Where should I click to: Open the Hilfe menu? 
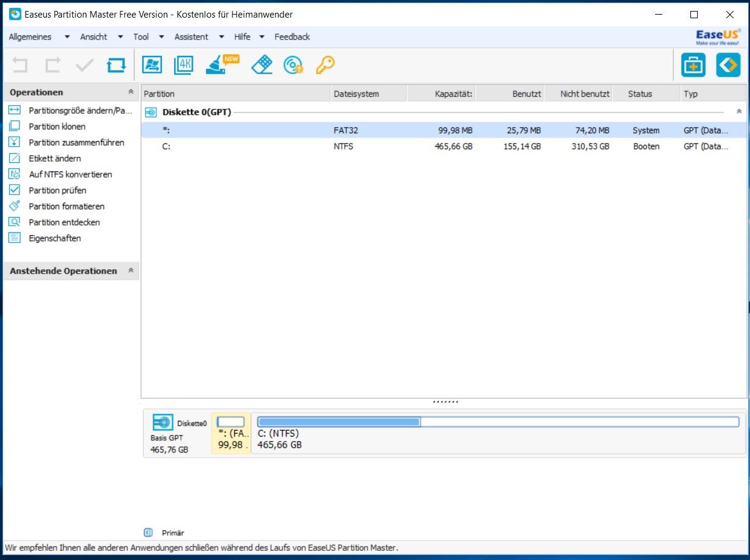242,36
